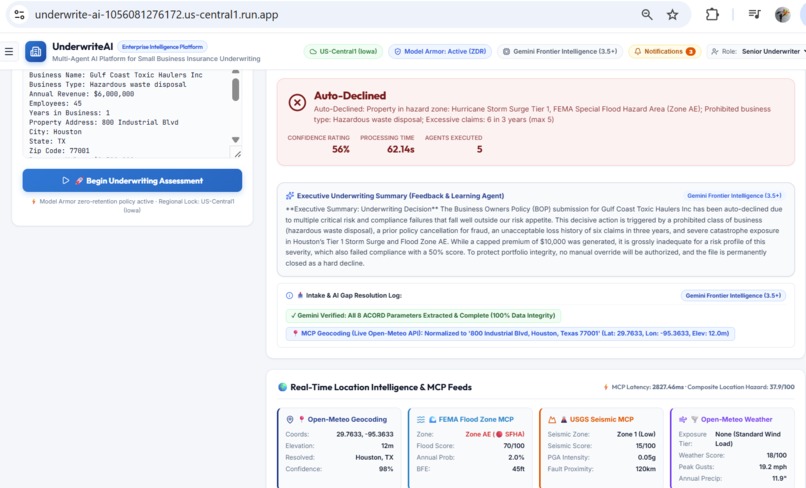Click the MCP Latency lightning icon

pyautogui.click(x=606, y=387)
